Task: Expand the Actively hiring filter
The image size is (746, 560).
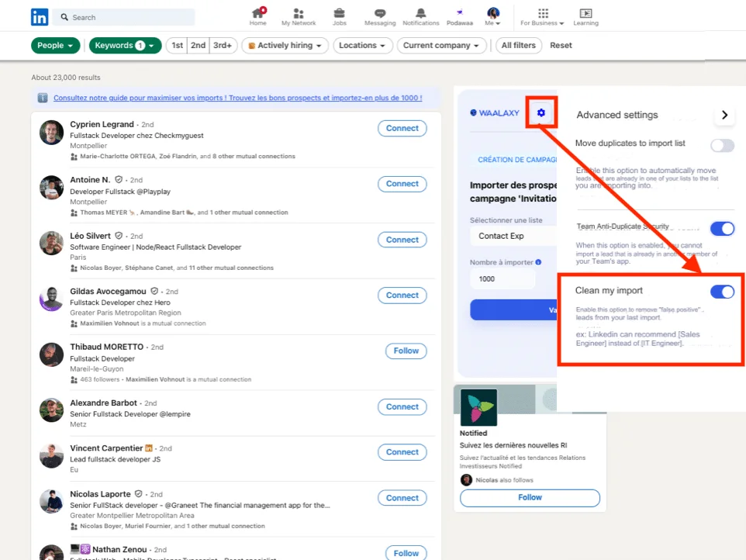Action: point(285,46)
